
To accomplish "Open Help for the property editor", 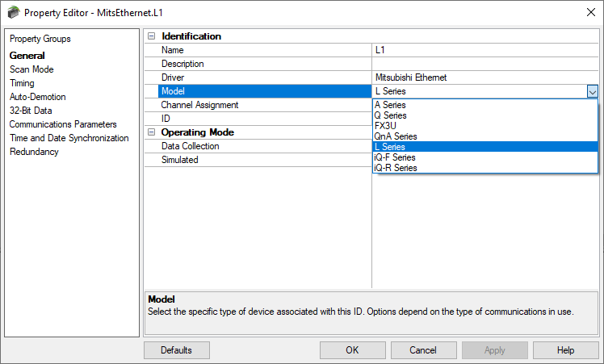I will click(x=565, y=350).
